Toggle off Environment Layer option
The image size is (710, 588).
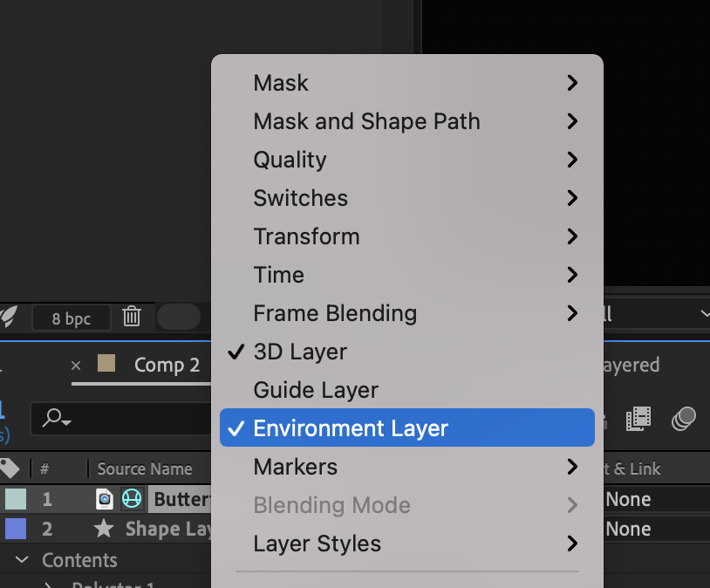tap(351, 428)
